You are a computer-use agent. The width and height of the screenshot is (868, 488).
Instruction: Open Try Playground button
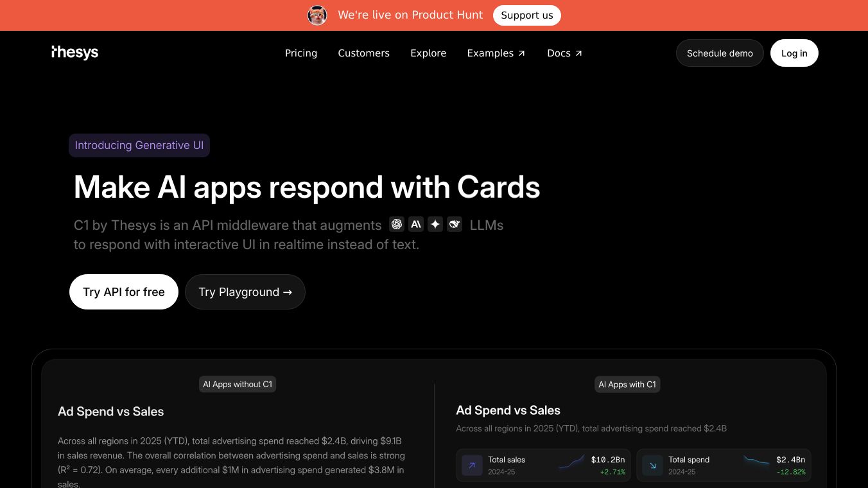(245, 292)
